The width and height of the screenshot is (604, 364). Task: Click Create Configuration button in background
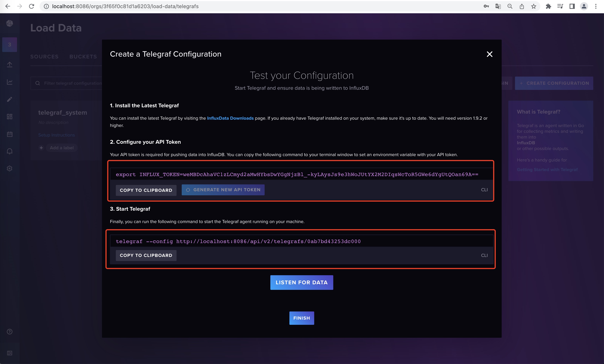[554, 83]
